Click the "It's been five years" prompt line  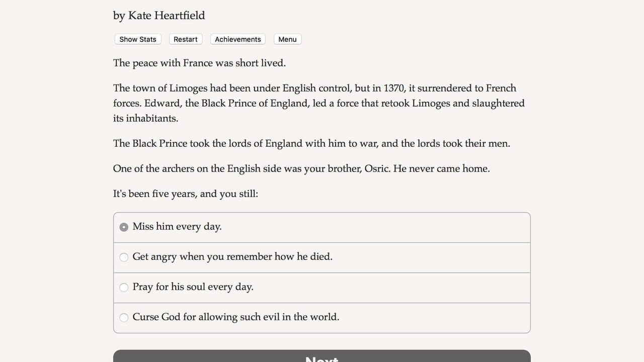coord(186,194)
